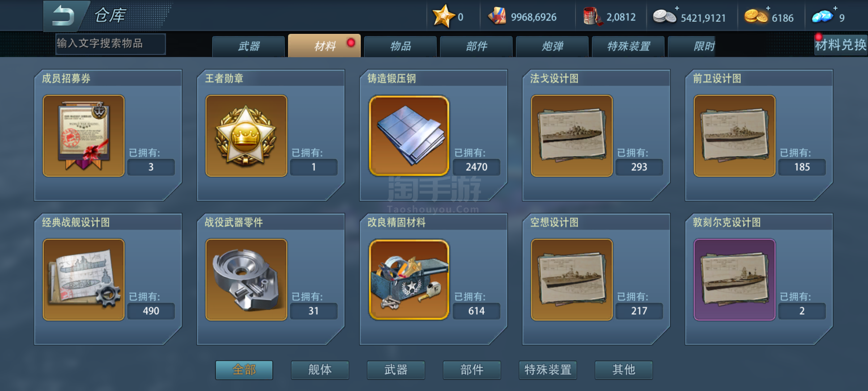
Task: Switch to the 炮弹 tab
Action: [x=552, y=46]
